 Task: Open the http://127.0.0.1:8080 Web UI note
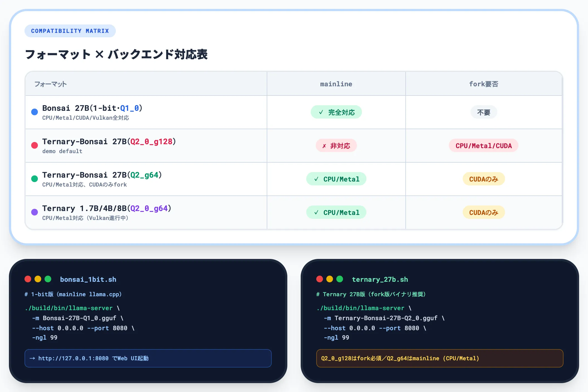coord(148,358)
